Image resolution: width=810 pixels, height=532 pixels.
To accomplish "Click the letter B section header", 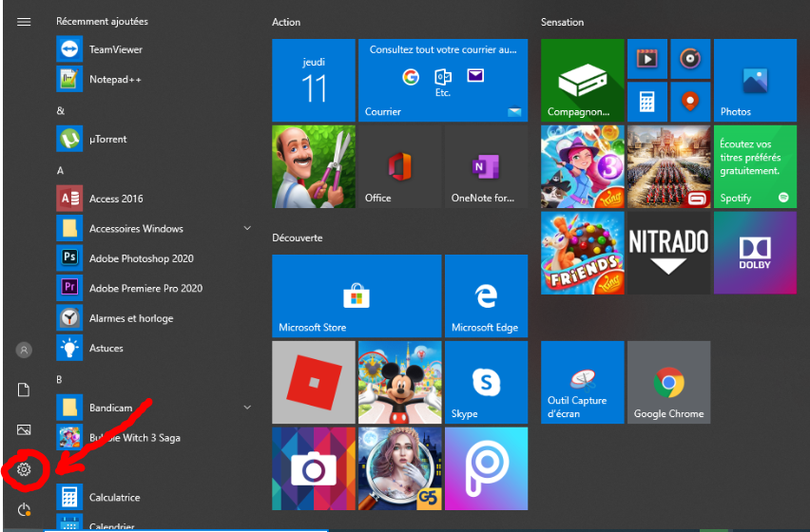I will (59, 380).
